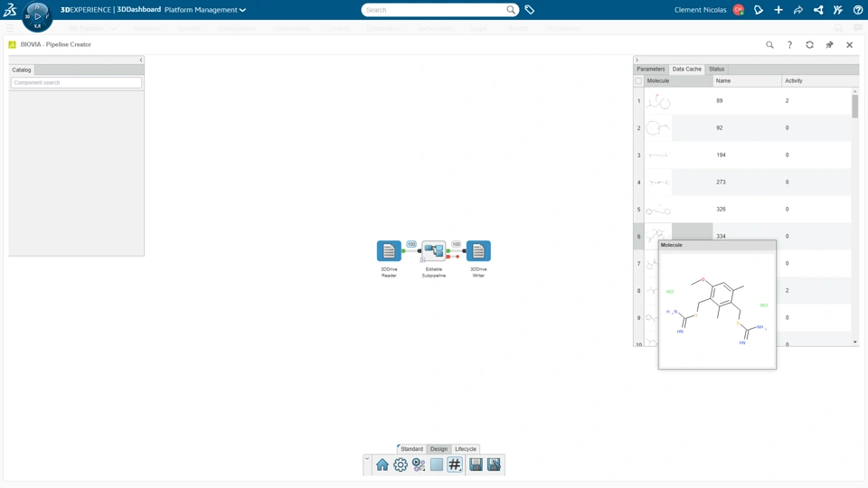Open the Lifecycle toolbar tab
This screenshot has height=488, width=868.
coord(466,449)
